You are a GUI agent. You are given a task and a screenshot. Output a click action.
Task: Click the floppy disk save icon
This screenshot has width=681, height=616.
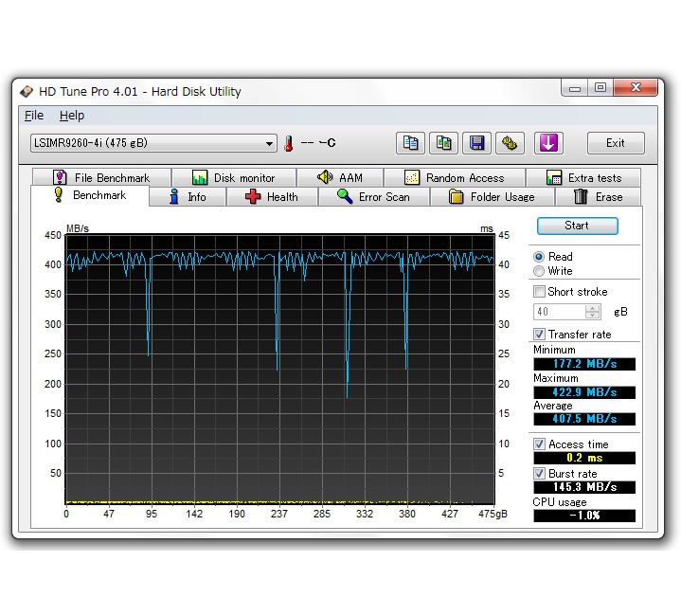click(x=477, y=143)
